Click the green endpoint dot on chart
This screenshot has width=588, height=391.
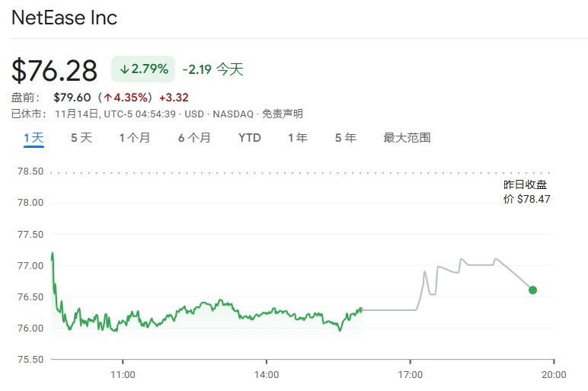tap(532, 290)
